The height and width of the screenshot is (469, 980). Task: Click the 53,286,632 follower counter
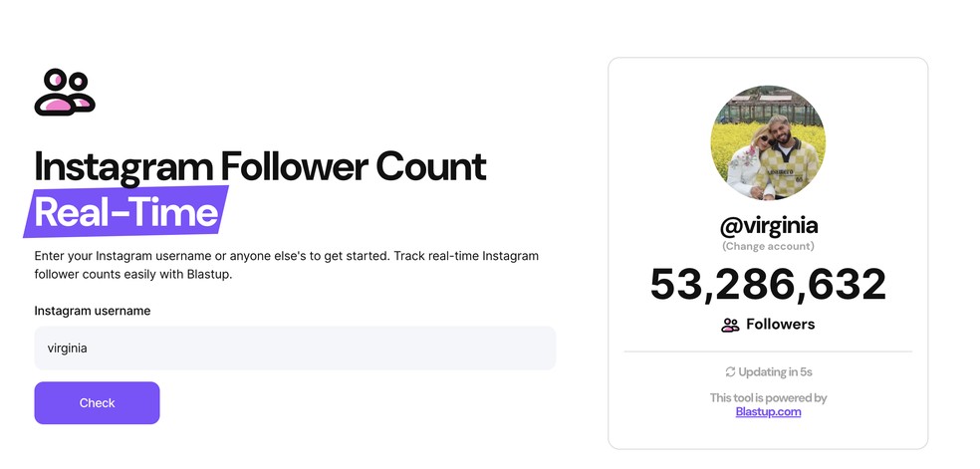click(768, 285)
